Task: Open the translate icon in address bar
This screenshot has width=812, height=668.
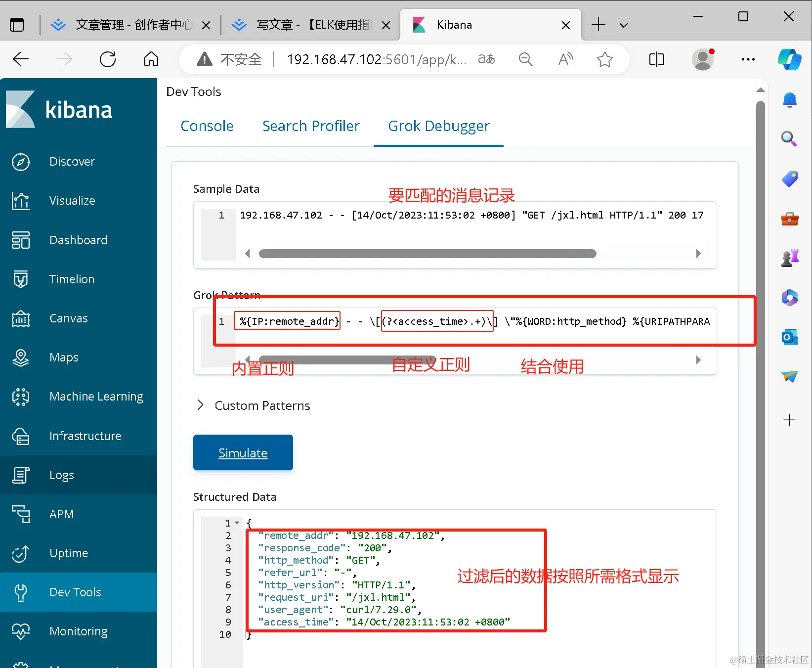Action: point(486,59)
